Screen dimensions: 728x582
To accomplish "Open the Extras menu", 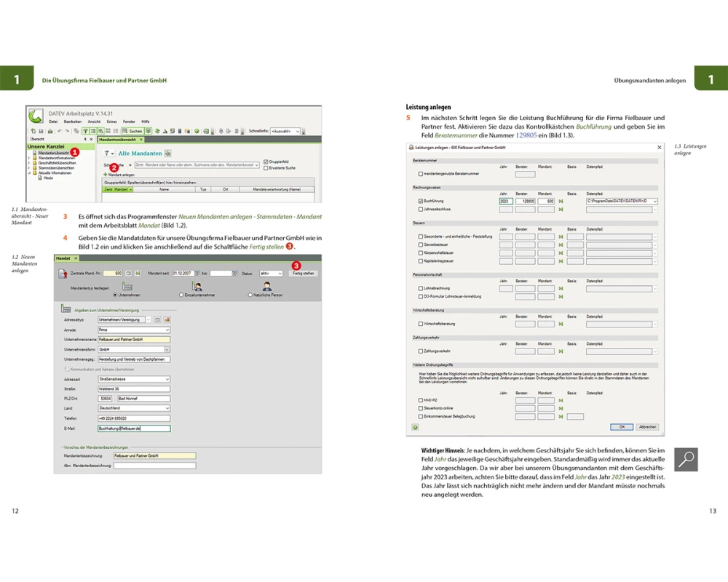I will (111, 121).
